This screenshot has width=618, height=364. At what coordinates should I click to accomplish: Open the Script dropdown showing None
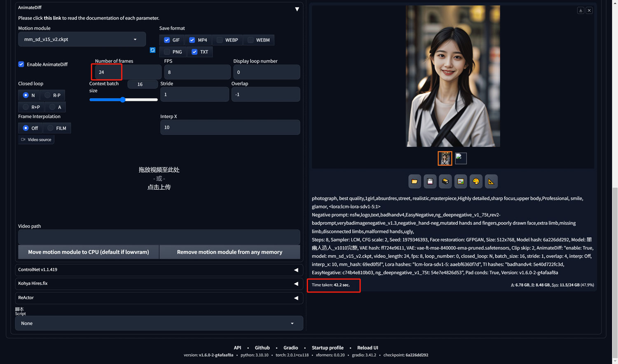click(159, 323)
